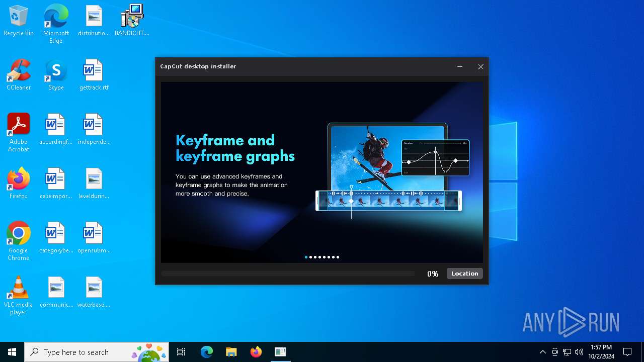Screen dimensions: 644x362
Task: Click the Type here to search box
Action: pyautogui.click(x=97, y=352)
